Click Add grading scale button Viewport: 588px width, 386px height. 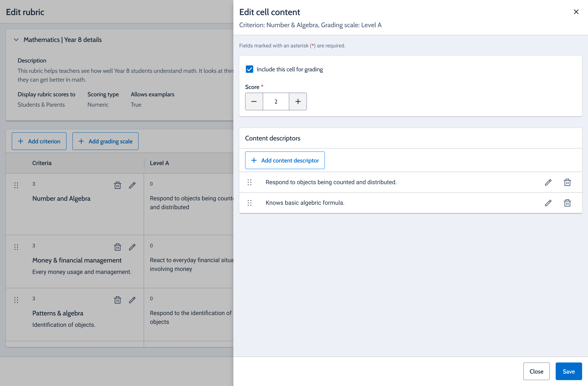point(105,141)
